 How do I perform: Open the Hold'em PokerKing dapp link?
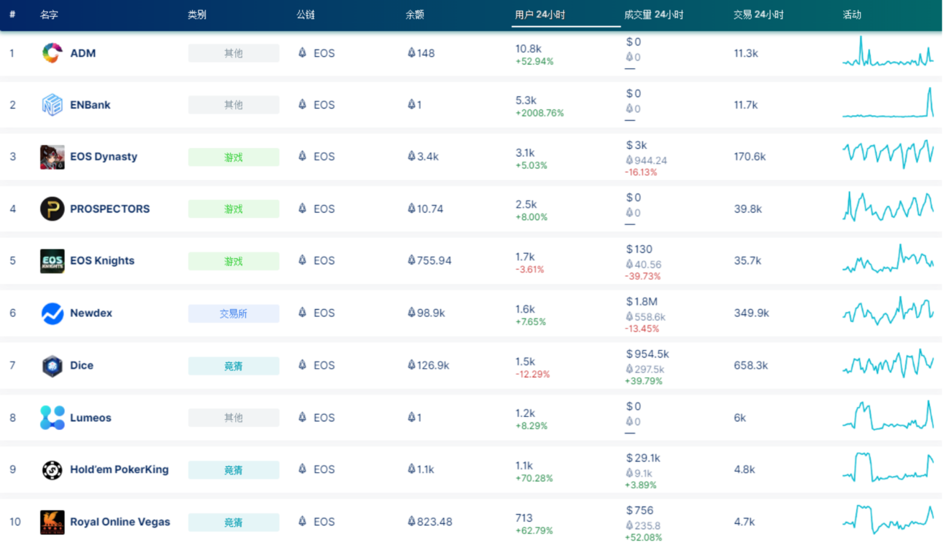click(x=119, y=469)
